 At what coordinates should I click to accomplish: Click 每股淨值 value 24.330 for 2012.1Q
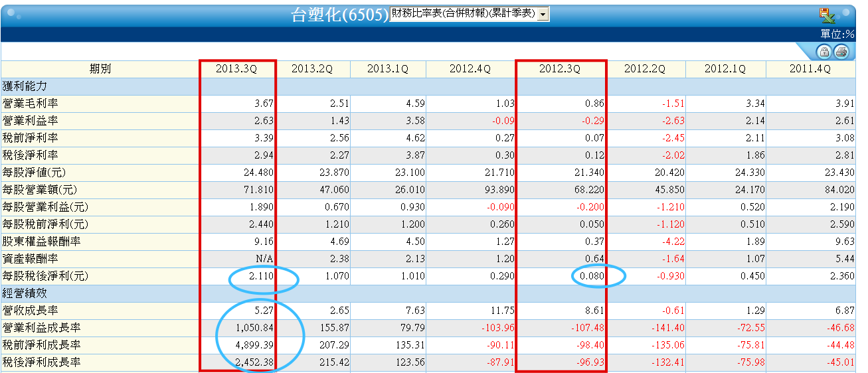750,173
